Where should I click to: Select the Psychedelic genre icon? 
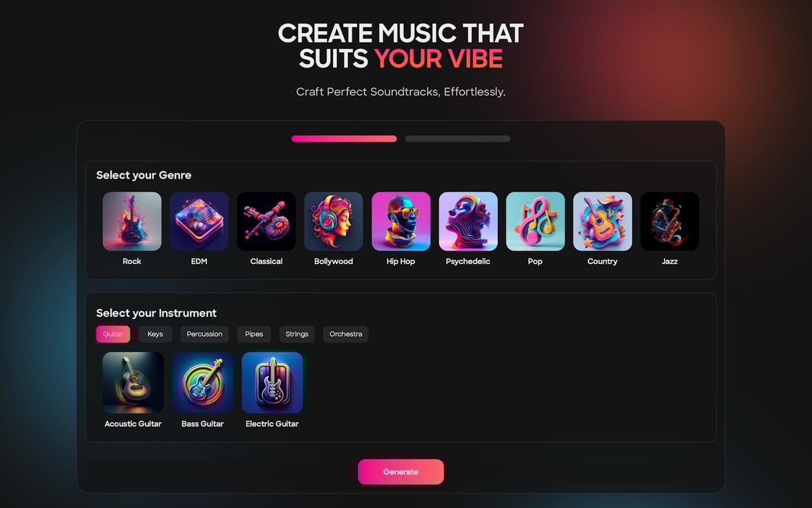468,222
